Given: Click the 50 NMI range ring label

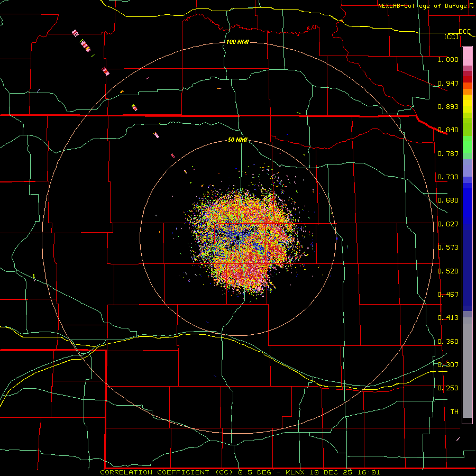Looking at the screenshot, I should coord(237,140).
